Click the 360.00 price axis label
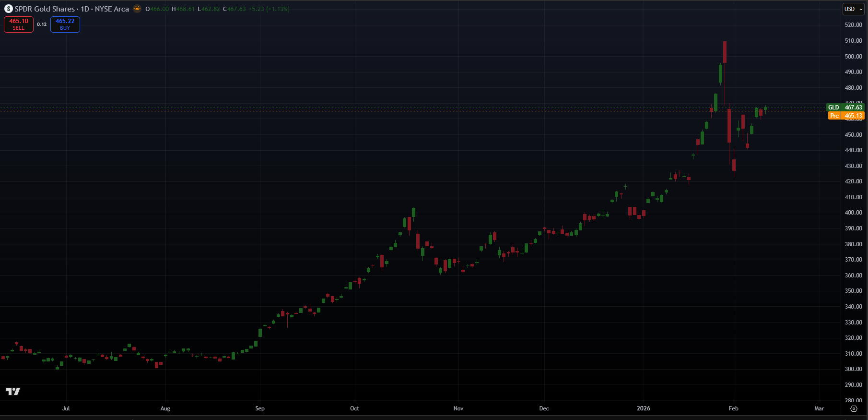This screenshot has height=420, width=868. point(854,276)
